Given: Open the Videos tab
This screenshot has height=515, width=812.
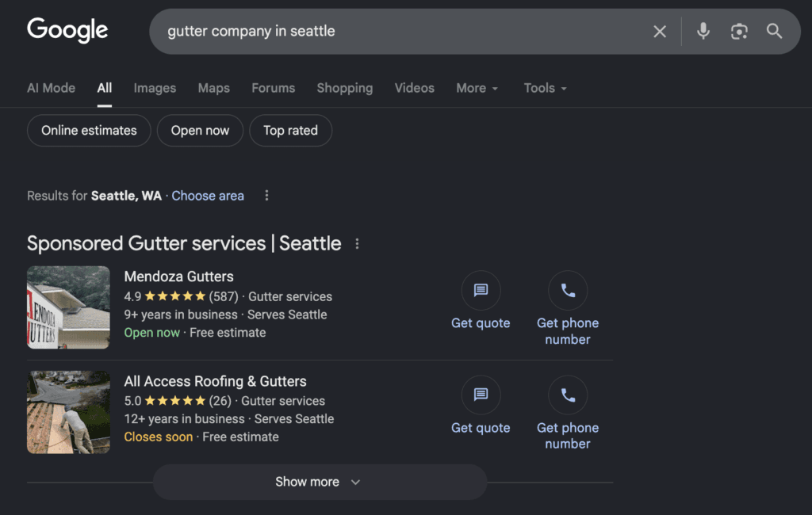Looking at the screenshot, I should tap(414, 88).
